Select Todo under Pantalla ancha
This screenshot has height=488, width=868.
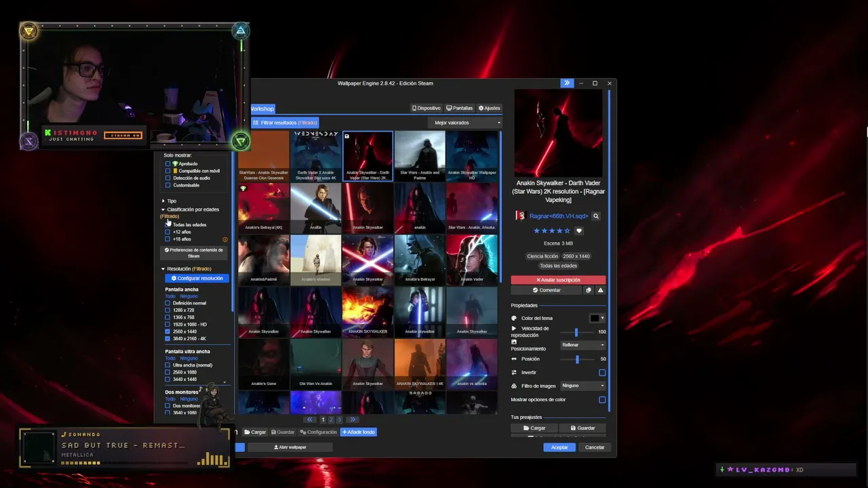point(170,296)
